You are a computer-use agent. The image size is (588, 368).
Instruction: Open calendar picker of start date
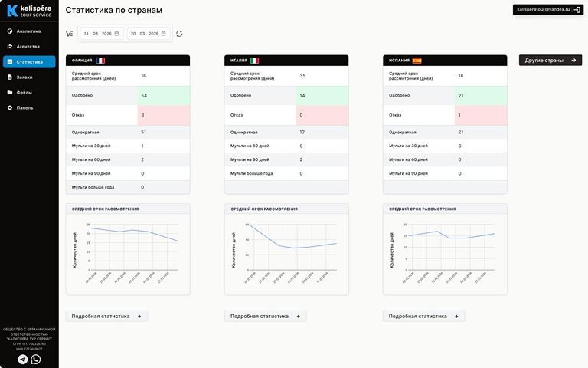116,34
